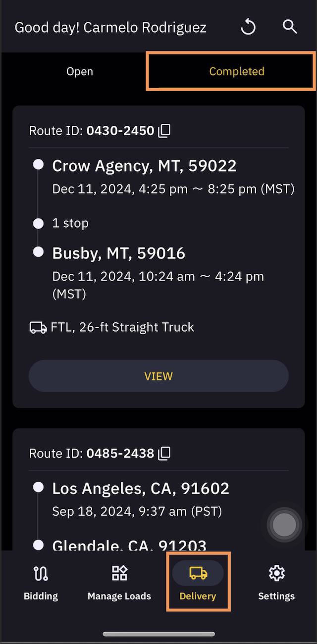The width and height of the screenshot is (317, 644).
Task: Select the Bidding icon in bottom navigation
Action: pos(40,574)
